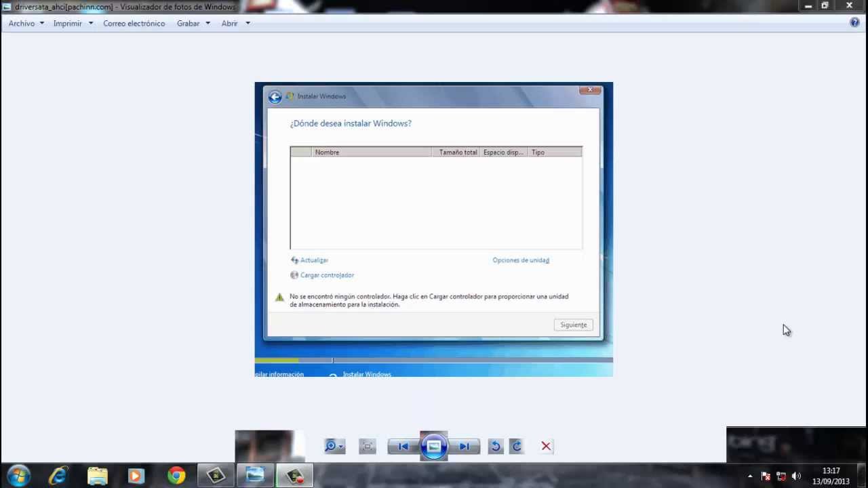Image resolution: width=868 pixels, height=488 pixels.
Task: Open the Windows Start menu
Action: click(x=18, y=476)
